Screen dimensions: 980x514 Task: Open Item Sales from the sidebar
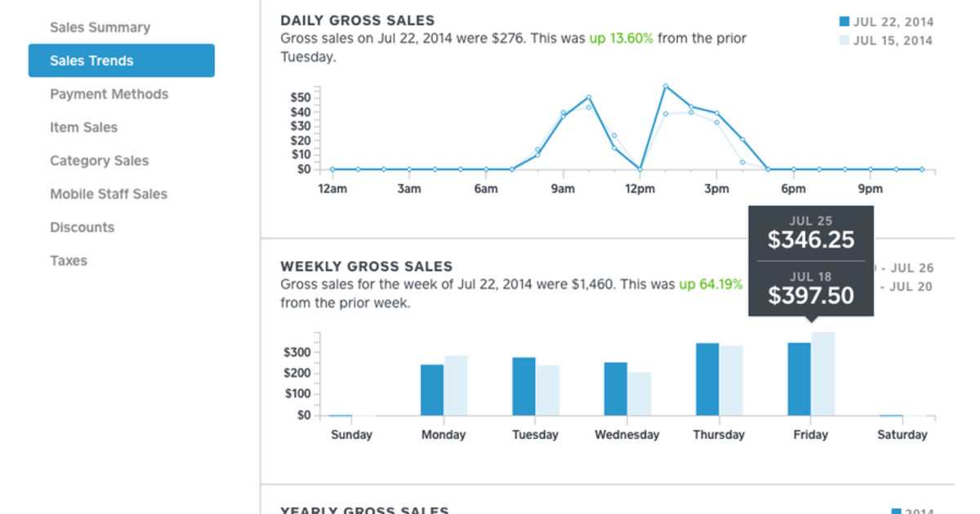point(83,127)
